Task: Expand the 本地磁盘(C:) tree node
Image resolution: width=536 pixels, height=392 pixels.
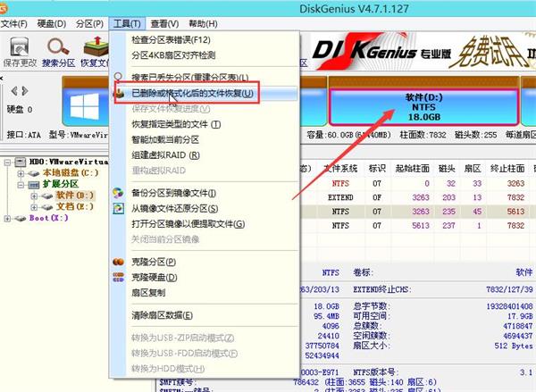Action: pyautogui.click(x=21, y=173)
